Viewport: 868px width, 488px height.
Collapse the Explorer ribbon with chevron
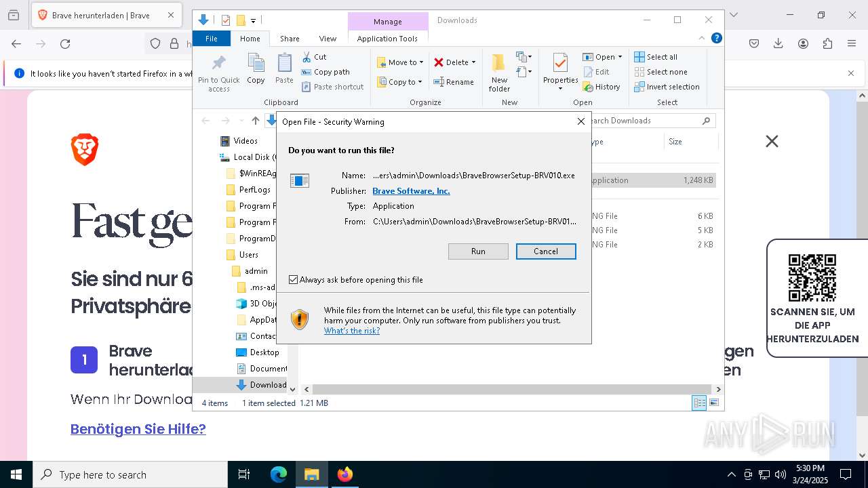click(x=702, y=38)
